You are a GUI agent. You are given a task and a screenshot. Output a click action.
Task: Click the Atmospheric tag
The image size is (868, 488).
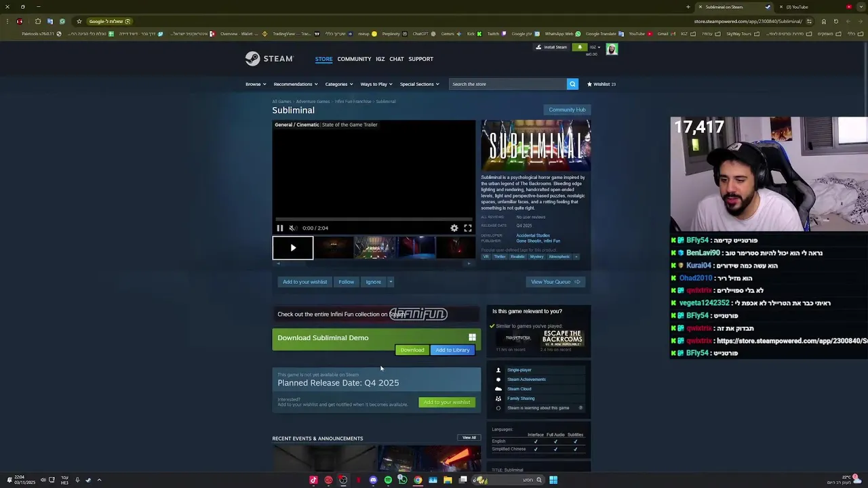click(559, 257)
